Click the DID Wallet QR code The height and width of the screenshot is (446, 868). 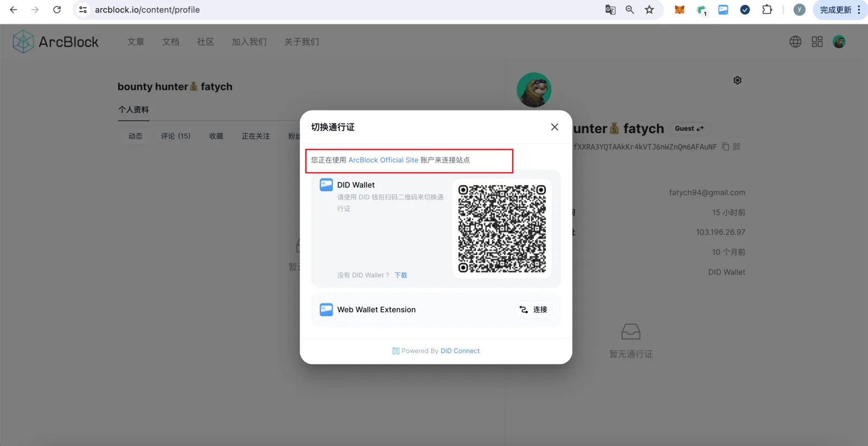(502, 229)
